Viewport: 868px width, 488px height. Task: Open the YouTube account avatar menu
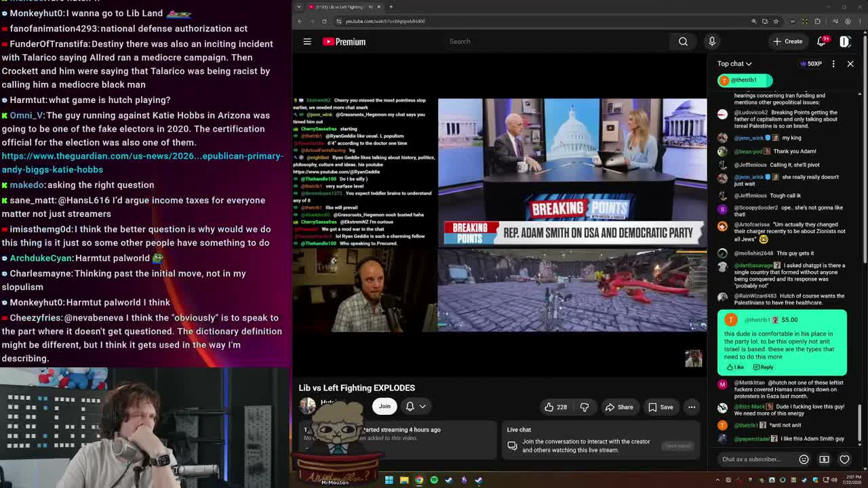[x=845, y=41]
